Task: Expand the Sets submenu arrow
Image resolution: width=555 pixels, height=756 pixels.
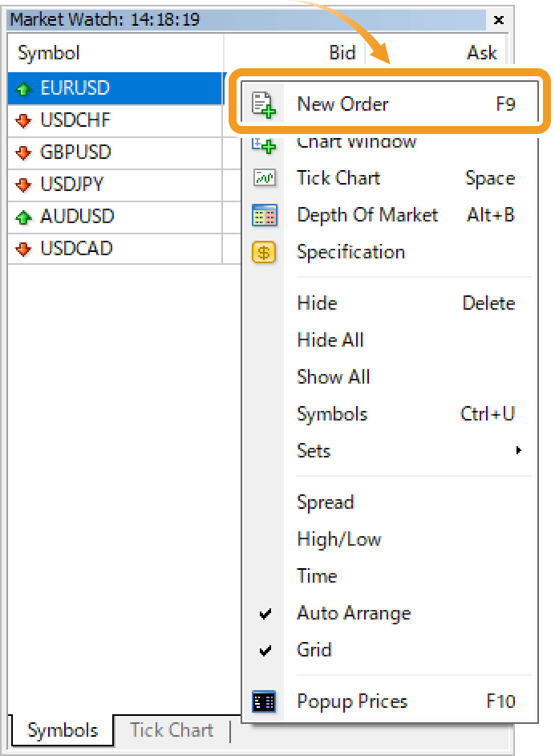Action: coord(518,450)
